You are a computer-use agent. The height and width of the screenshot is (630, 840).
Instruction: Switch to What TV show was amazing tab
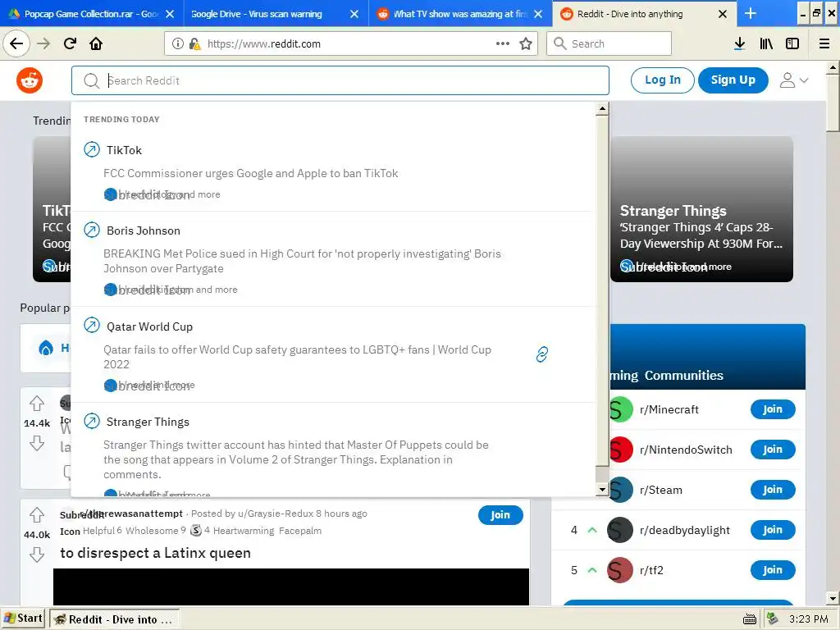click(x=453, y=14)
